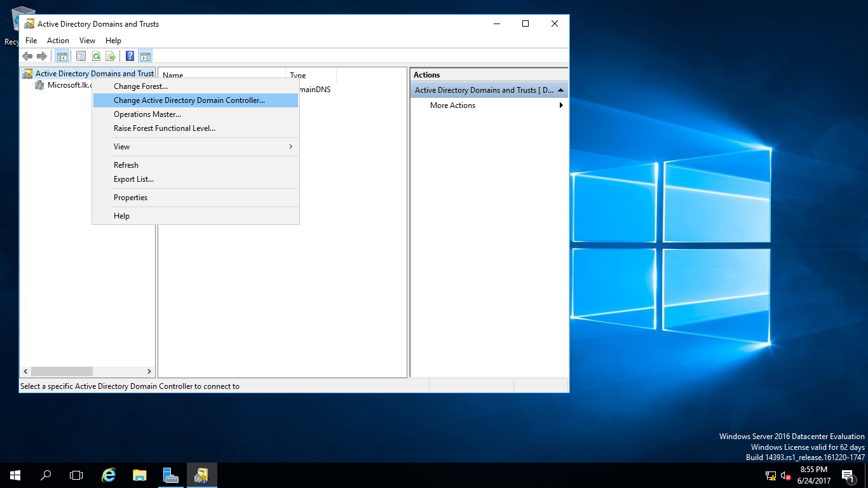This screenshot has width=868, height=488.
Task: Choose Refresh from the context menu
Action: tap(196, 165)
